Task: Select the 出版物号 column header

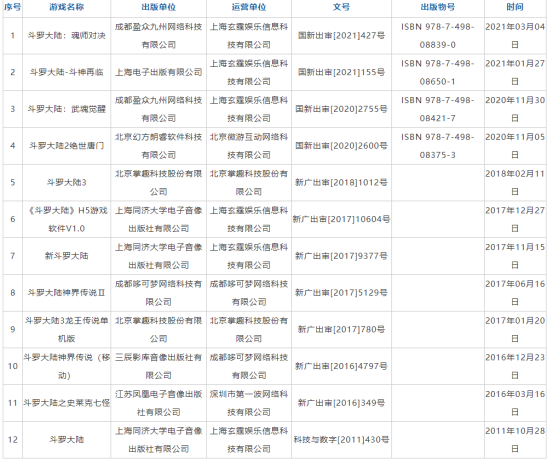Action: pos(437,7)
